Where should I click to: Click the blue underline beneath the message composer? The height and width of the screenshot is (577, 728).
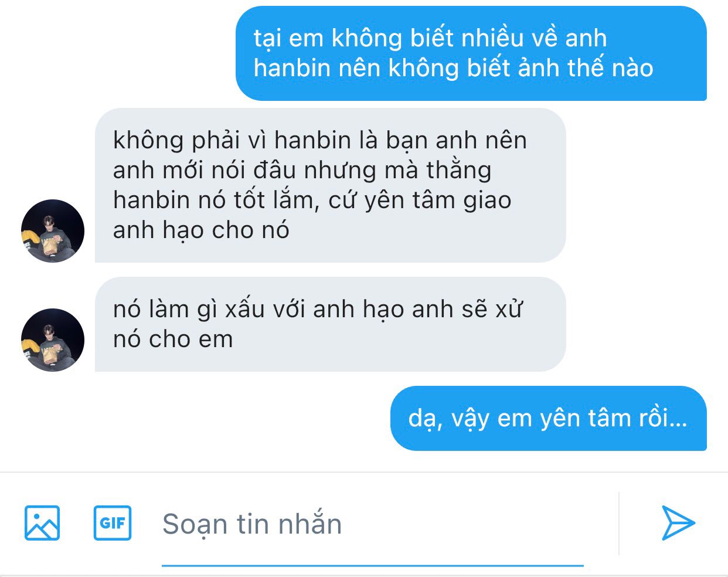tap(373, 566)
